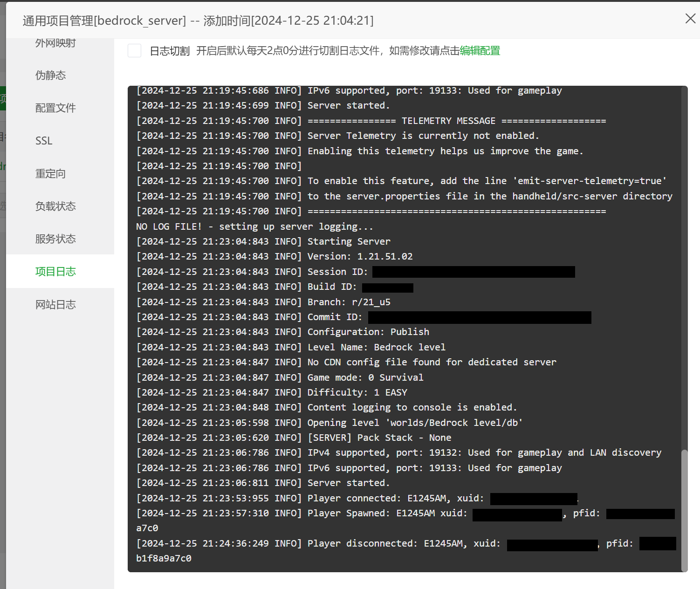Click the 'Server Telemetry is currently not enabled' line
Image resolution: width=700 pixels, height=589 pixels.
338,136
